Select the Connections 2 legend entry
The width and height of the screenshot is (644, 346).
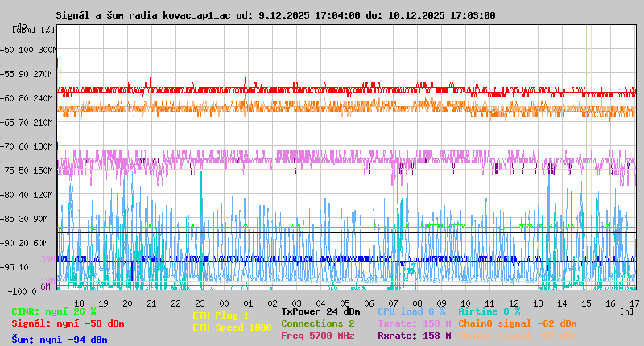click(317, 323)
